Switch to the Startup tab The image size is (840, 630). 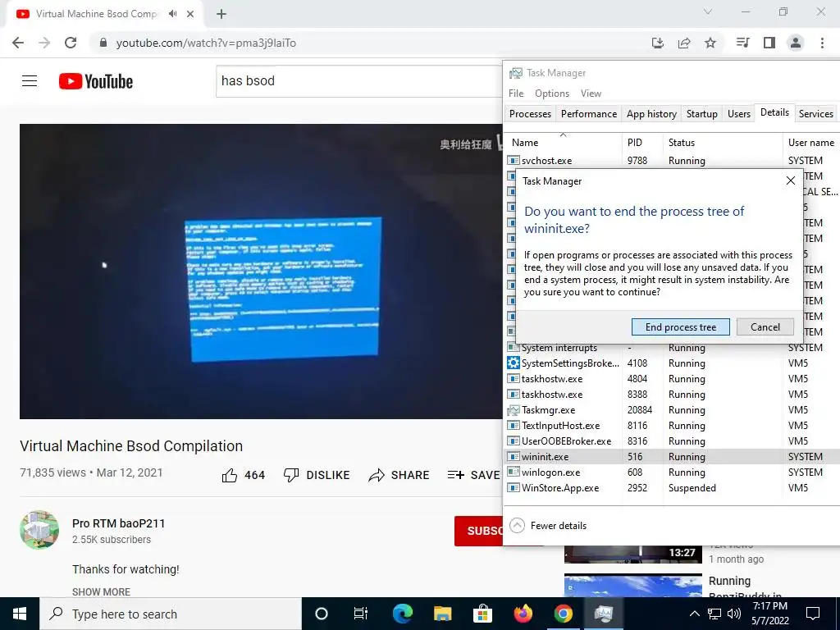702,113
